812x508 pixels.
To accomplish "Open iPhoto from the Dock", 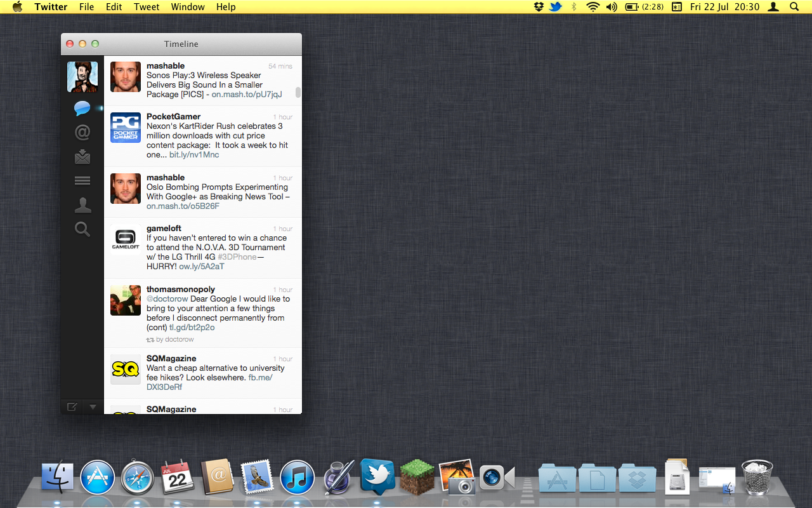I will click(457, 478).
